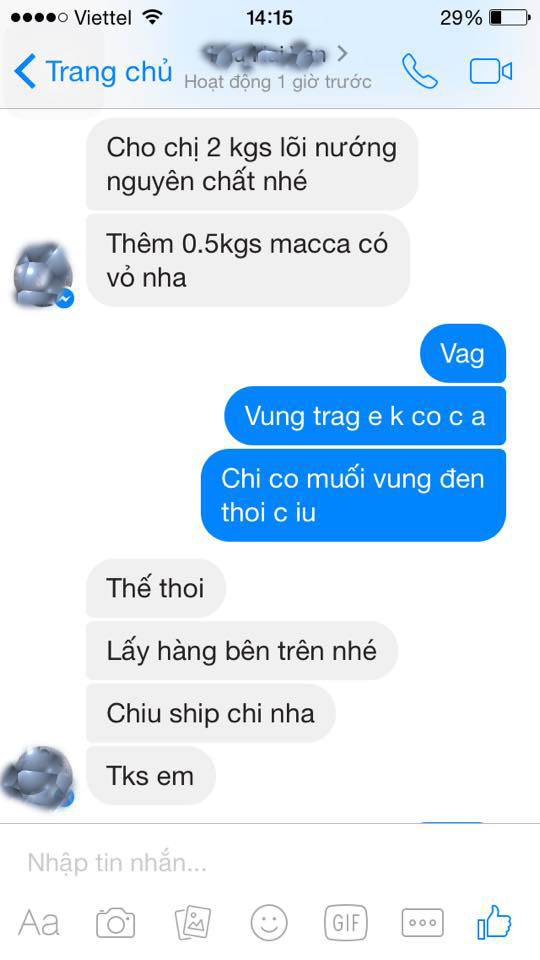Select the 'Vag' sent message bubble
540x960 pixels.
(463, 354)
